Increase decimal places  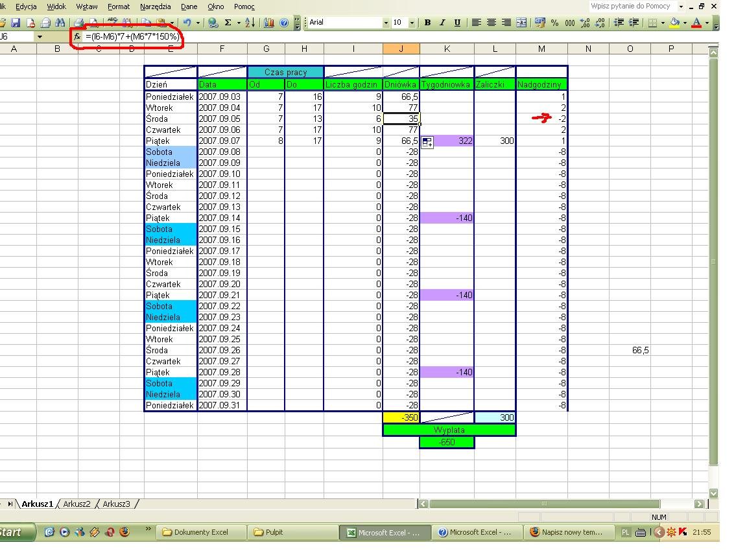pos(585,23)
